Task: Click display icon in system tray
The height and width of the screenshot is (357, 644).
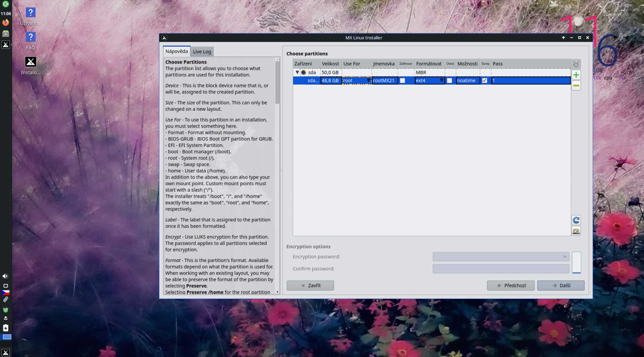Action: (x=6, y=286)
